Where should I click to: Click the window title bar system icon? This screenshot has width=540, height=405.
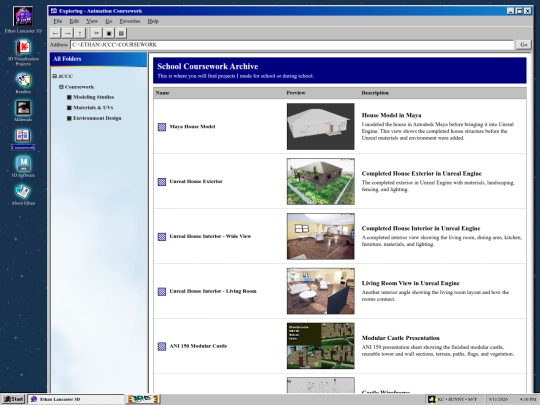tap(54, 11)
